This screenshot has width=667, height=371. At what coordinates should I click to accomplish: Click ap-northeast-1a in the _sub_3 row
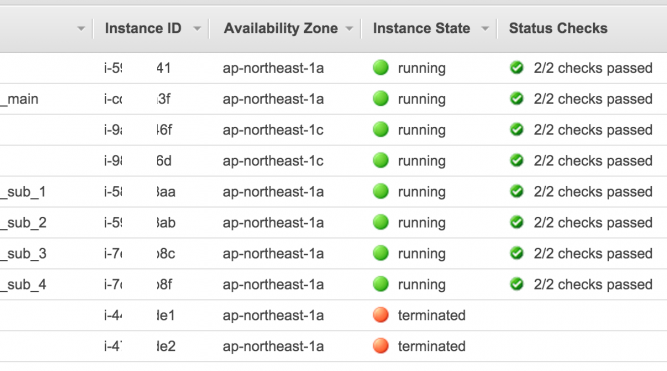pyautogui.click(x=273, y=254)
